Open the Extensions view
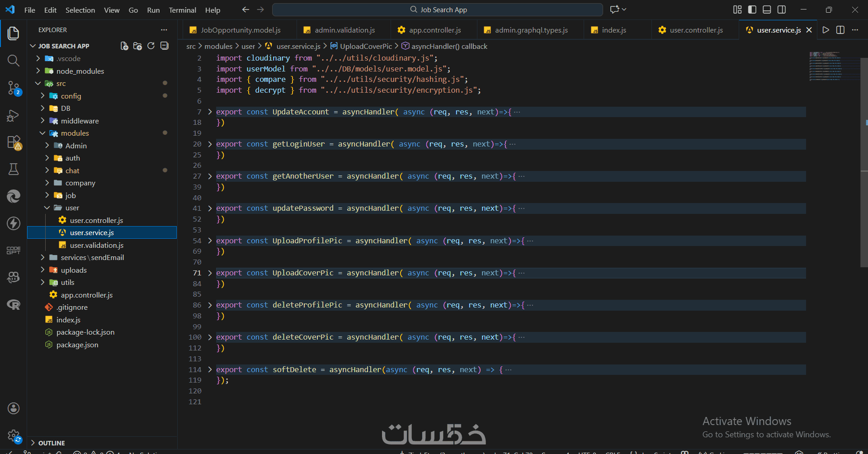The width and height of the screenshot is (868, 454). (x=14, y=142)
